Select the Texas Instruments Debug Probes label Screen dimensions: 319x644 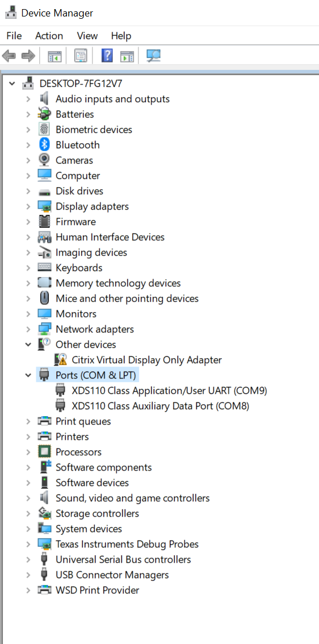tap(127, 544)
